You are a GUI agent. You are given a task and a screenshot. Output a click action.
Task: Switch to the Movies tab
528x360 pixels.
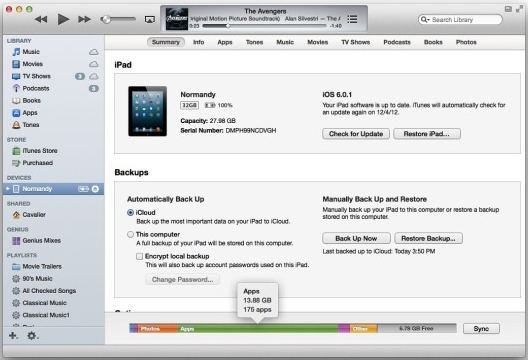[318, 42]
